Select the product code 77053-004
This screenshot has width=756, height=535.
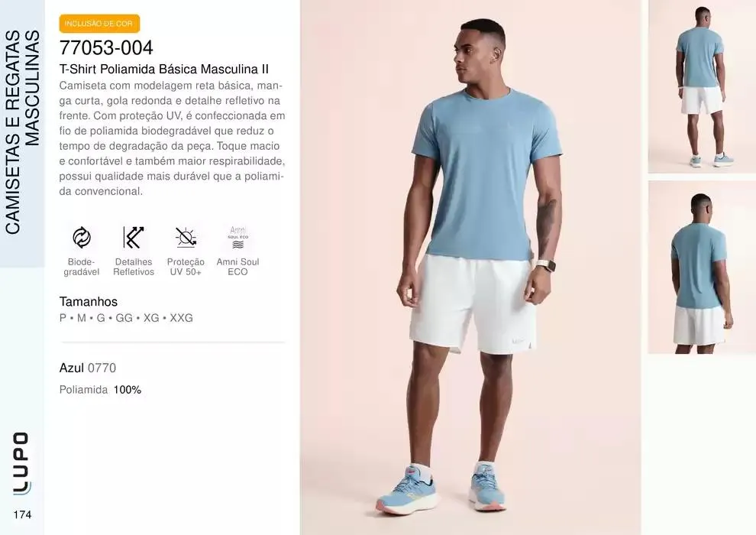106,47
